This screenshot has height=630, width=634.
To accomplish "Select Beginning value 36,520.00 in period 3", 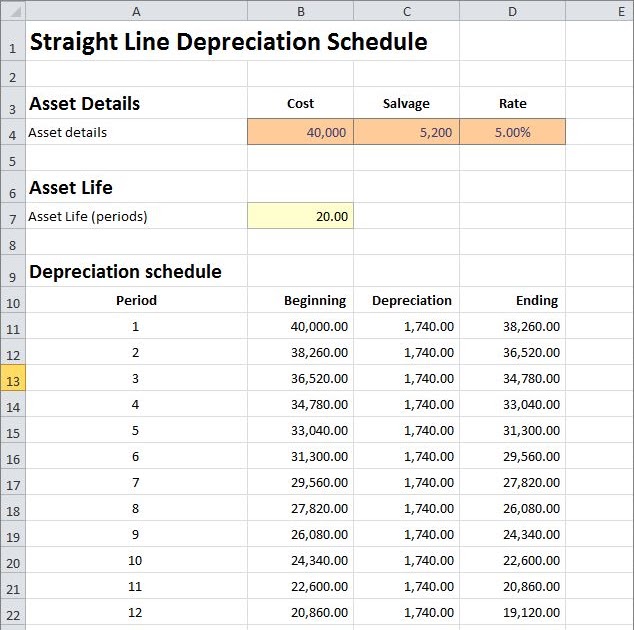I will pyautogui.click(x=300, y=378).
